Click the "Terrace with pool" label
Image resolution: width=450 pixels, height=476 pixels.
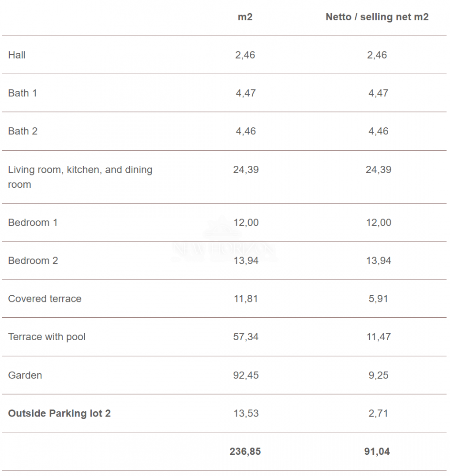point(47,337)
